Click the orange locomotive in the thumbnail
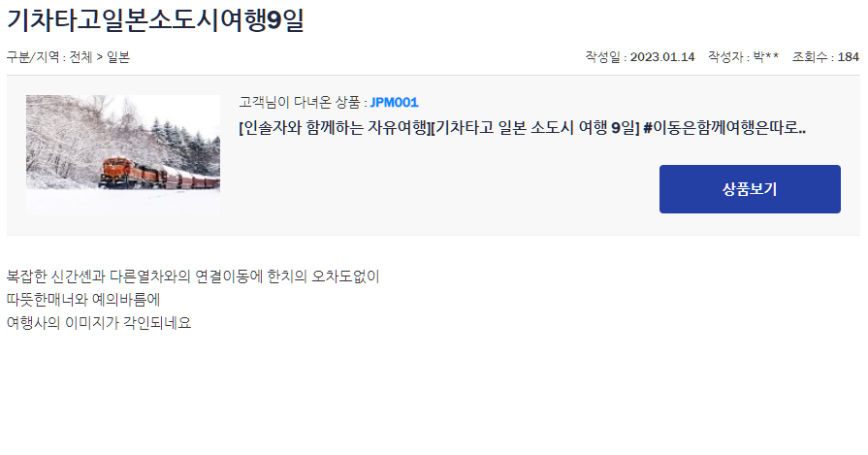The width and height of the screenshot is (868, 455). 117,171
